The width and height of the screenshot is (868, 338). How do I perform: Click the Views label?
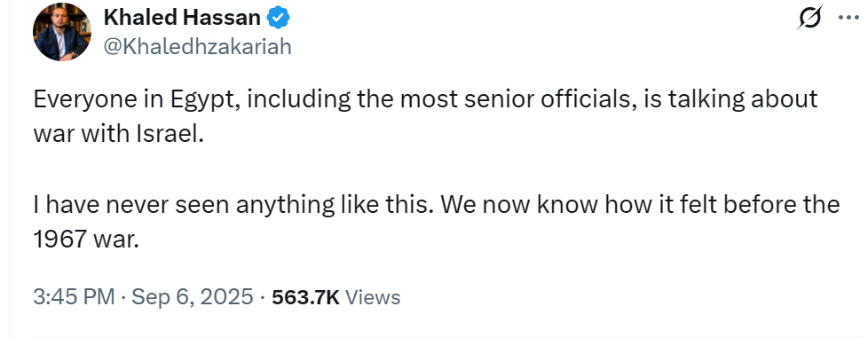(373, 297)
